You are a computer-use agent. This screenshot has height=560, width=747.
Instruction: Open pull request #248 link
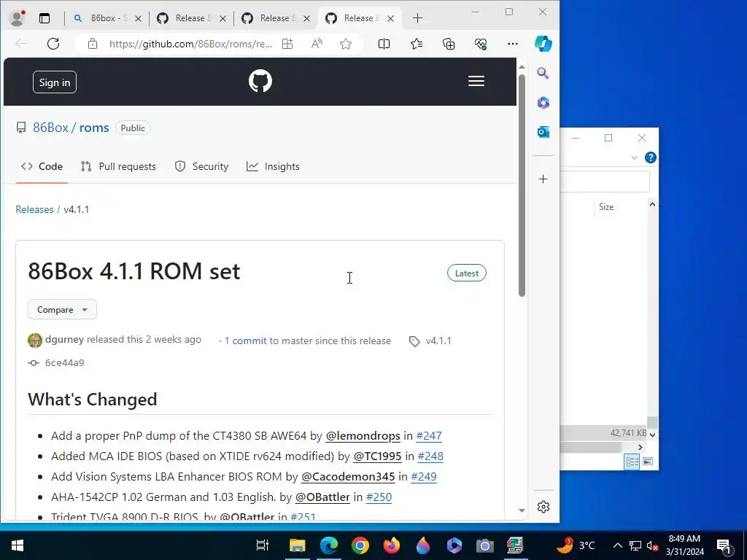(x=430, y=456)
